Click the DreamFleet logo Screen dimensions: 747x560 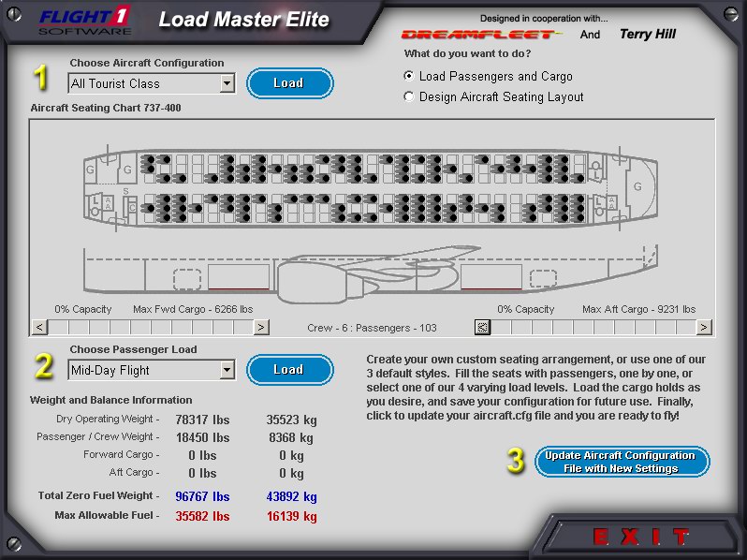click(x=481, y=35)
